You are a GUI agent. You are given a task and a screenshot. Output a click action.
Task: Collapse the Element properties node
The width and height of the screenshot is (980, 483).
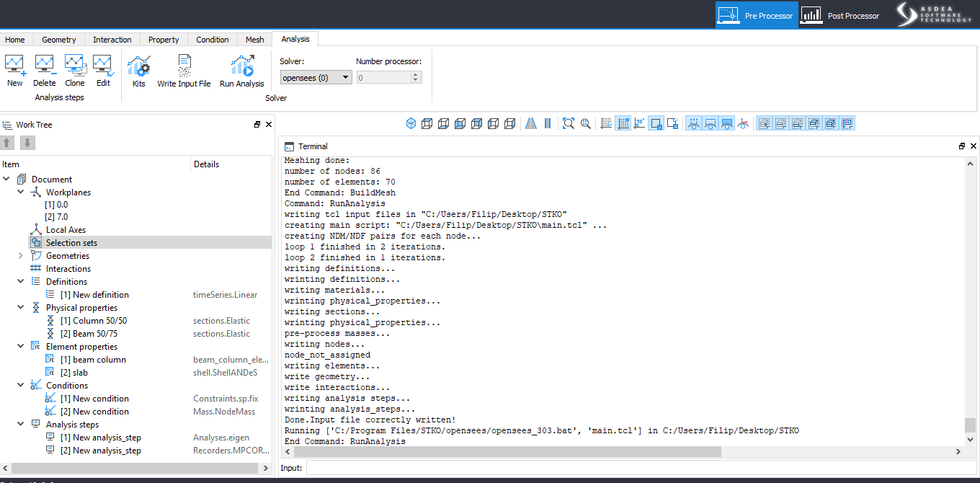coord(21,347)
